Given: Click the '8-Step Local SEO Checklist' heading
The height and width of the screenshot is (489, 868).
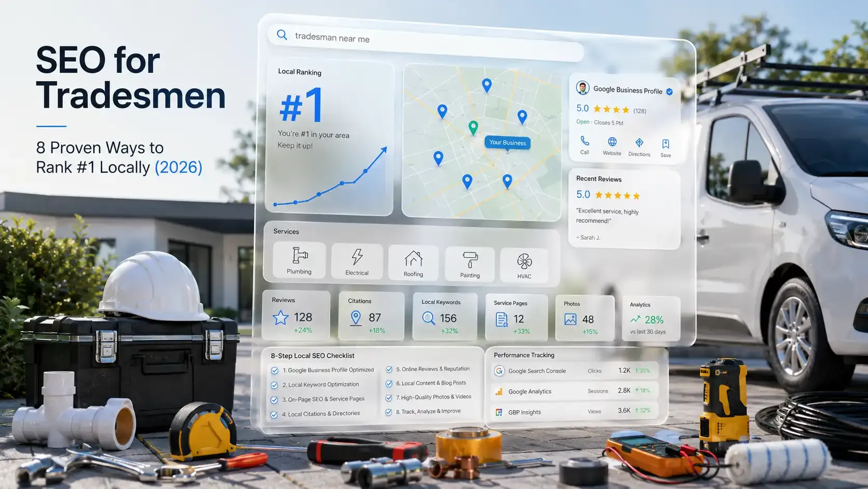Looking at the screenshot, I should (313, 355).
